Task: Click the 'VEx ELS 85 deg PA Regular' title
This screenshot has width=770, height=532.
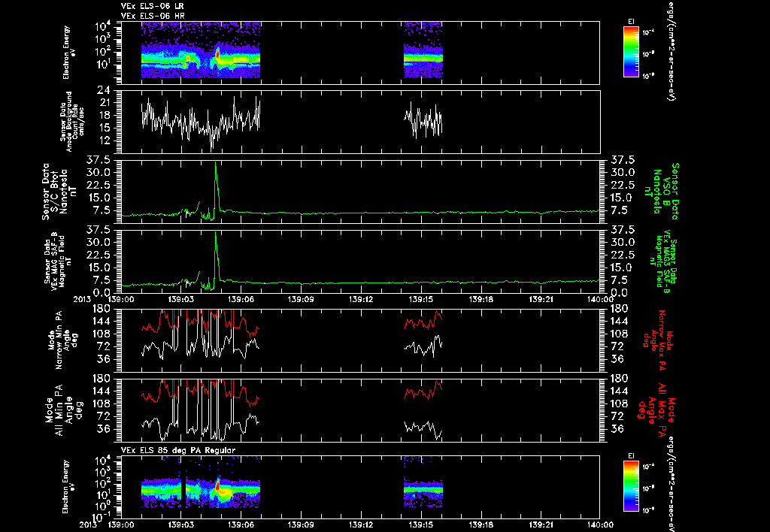Action: point(178,450)
